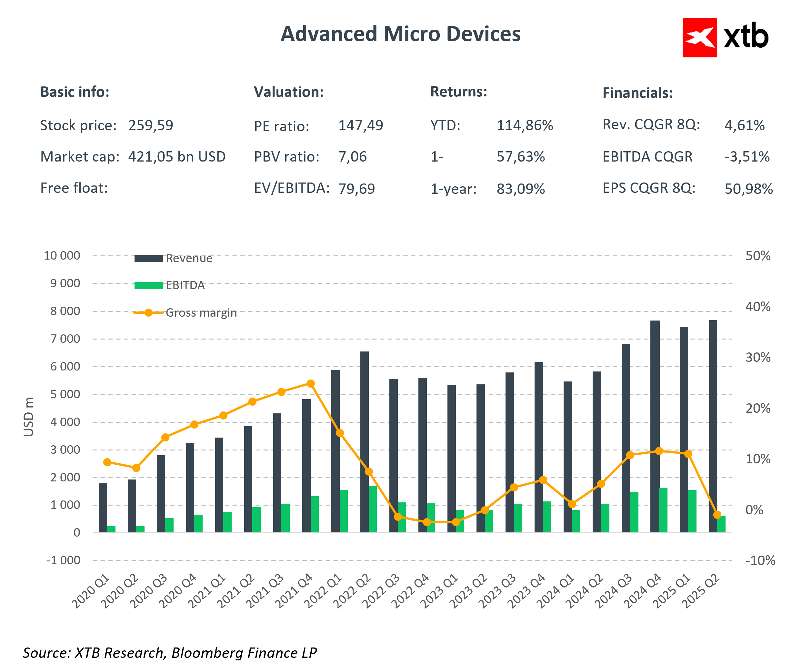802x672 pixels.
Task: Click the EBITDA legend green swatch
Action: click(149, 286)
